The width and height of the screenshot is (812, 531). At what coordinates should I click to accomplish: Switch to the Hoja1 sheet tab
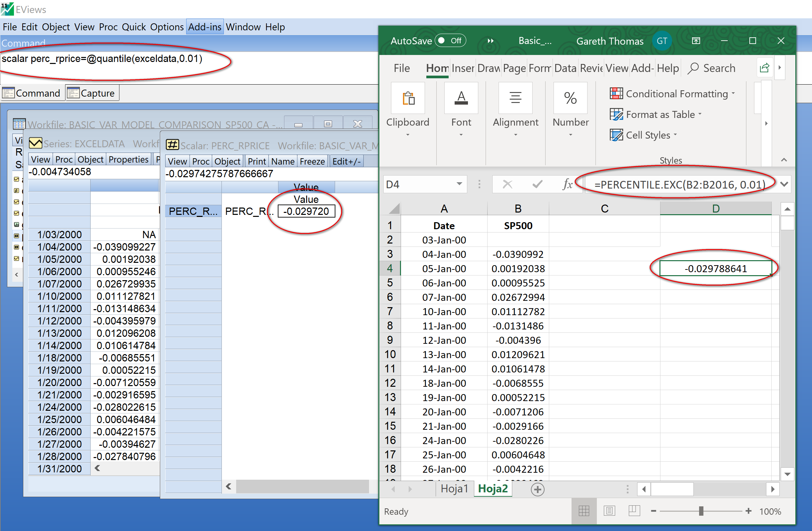click(x=454, y=489)
